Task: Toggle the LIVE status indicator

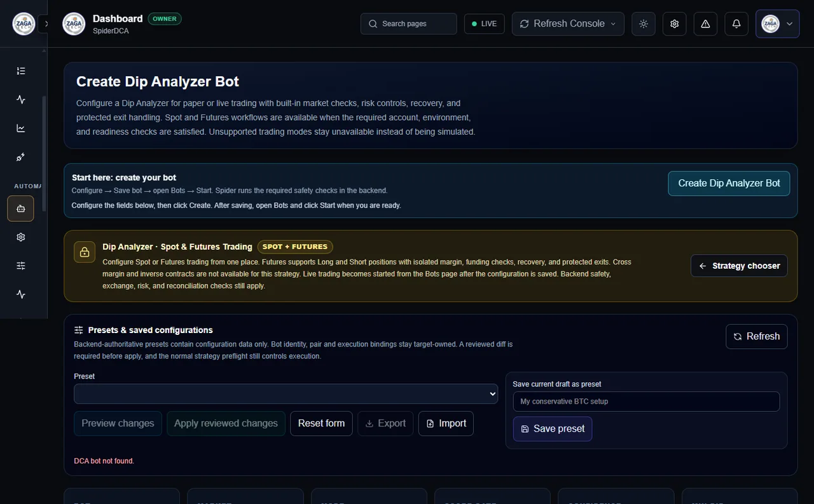Action: point(485,24)
